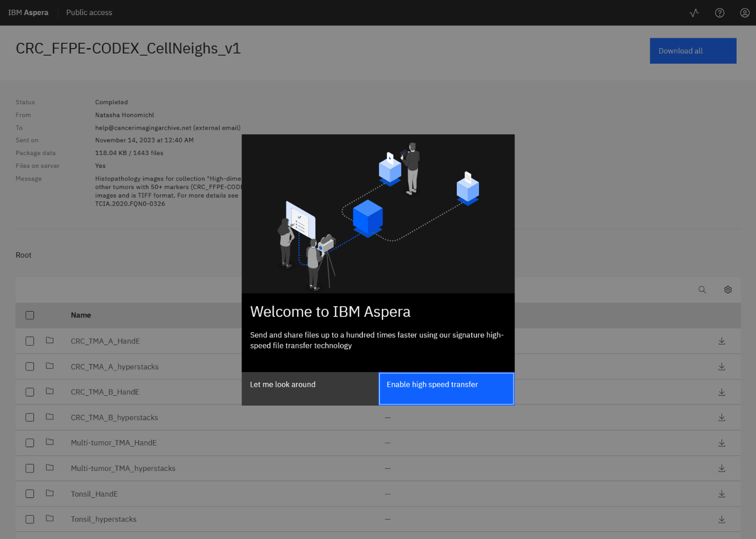Click folder icon of Tonsil_hyperstacks

tap(50, 518)
